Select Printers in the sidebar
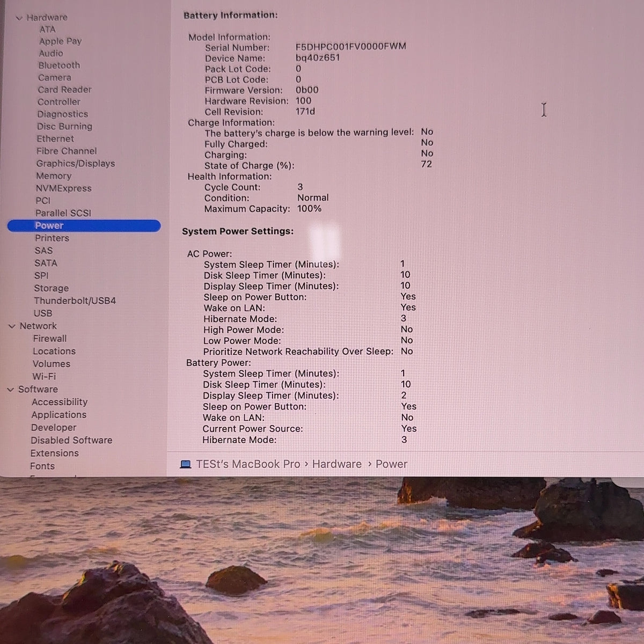644x644 pixels. pos(52,238)
